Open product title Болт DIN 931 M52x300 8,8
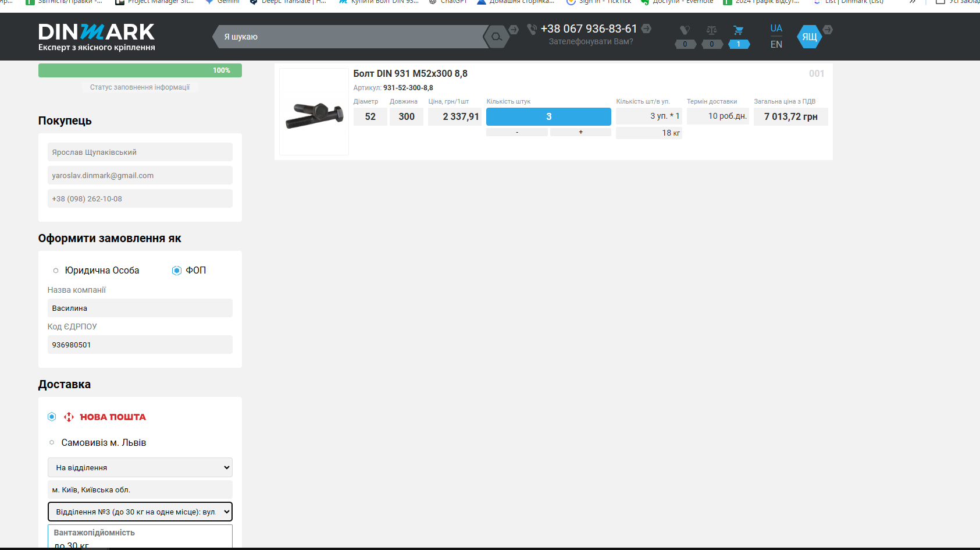This screenshot has width=980, height=550. [x=410, y=73]
